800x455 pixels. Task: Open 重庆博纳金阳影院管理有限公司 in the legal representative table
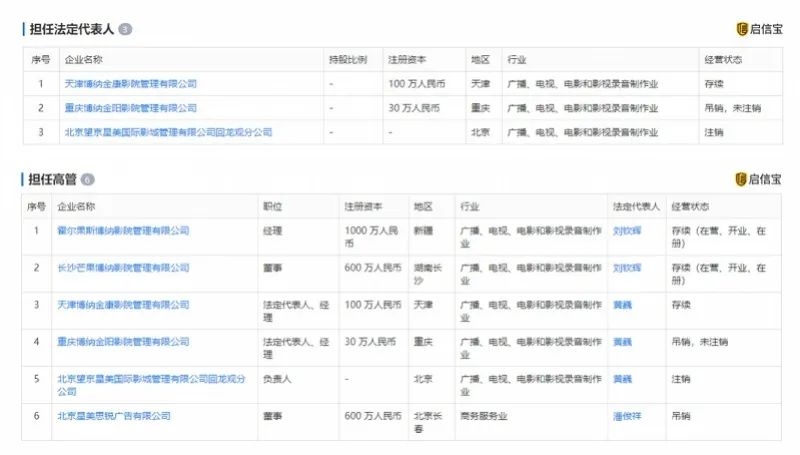[x=130, y=107]
